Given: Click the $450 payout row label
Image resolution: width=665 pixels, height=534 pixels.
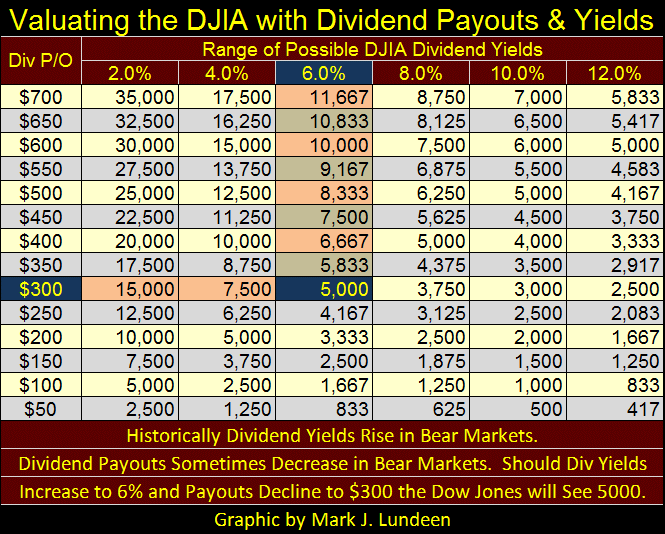Looking at the screenshot, I should (41, 217).
